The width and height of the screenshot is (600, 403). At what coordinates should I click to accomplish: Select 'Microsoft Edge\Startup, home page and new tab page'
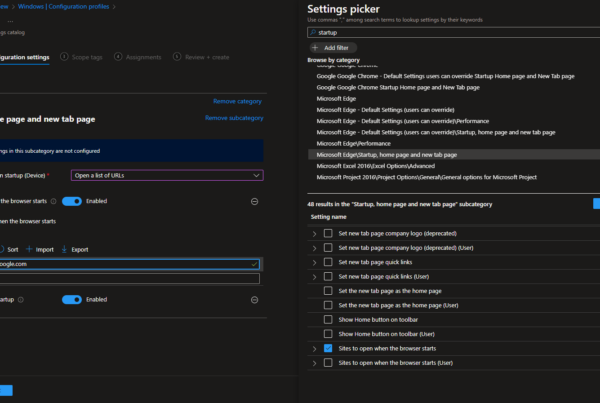point(454,155)
